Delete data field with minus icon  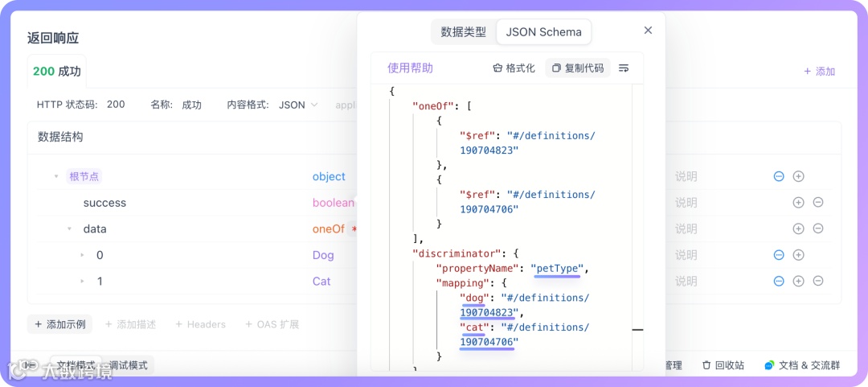[818, 228]
